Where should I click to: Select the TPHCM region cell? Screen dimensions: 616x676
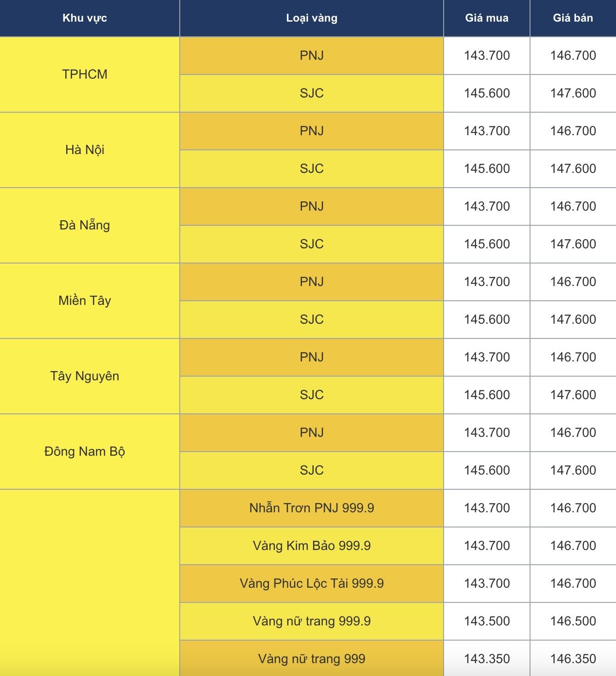(x=85, y=74)
